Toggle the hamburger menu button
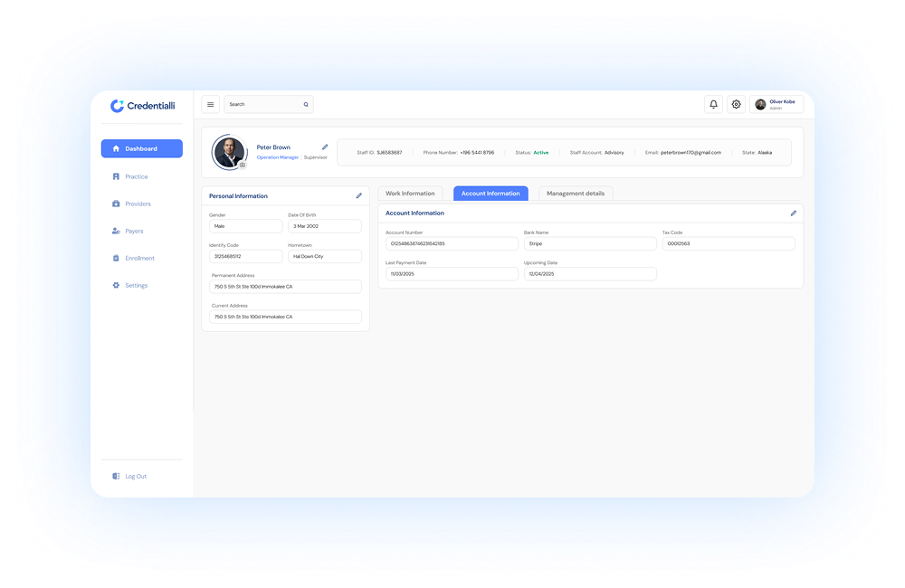The width and height of the screenshot is (905, 588). (211, 104)
